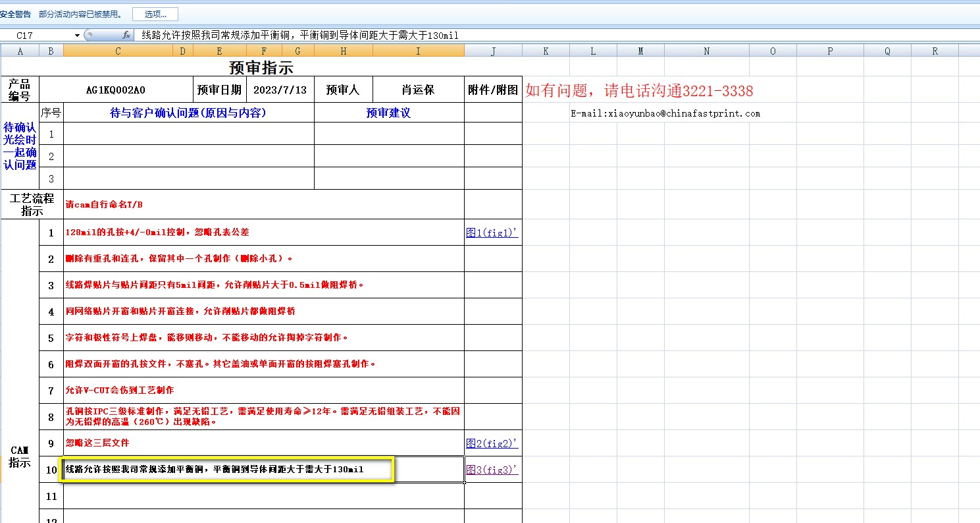Select column header H
This screenshot has width=980, height=523.
tap(344, 51)
